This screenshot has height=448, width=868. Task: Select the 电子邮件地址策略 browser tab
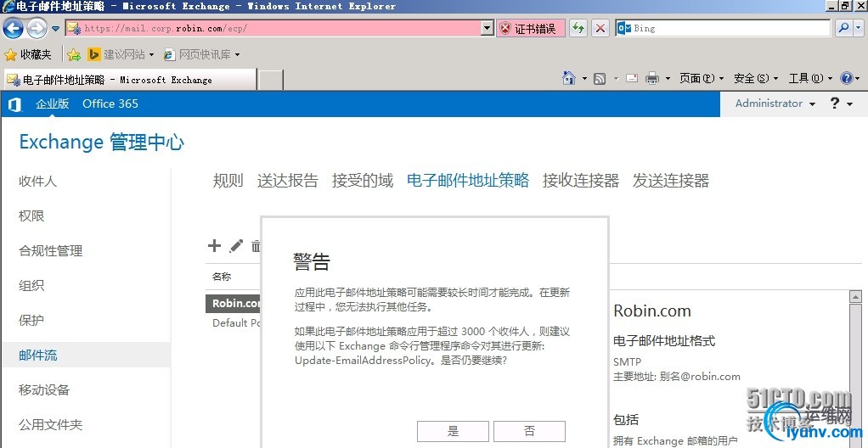click(130, 80)
